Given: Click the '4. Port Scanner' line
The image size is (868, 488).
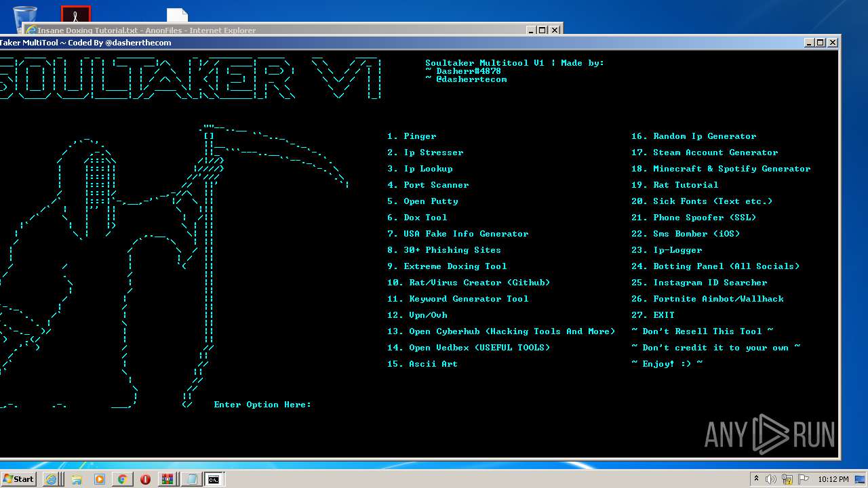Looking at the screenshot, I should pyautogui.click(x=428, y=185).
